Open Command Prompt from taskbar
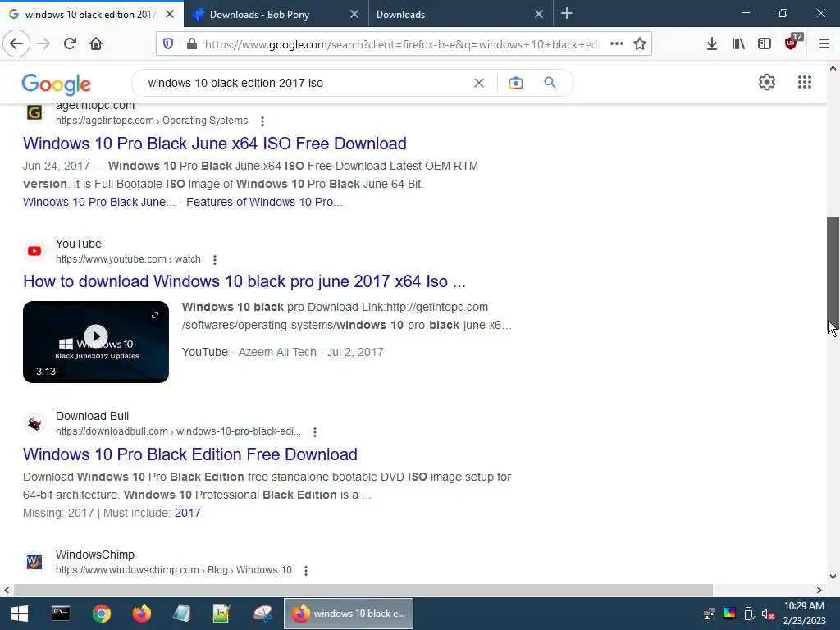This screenshot has height=630, width=840. [61, 614]
